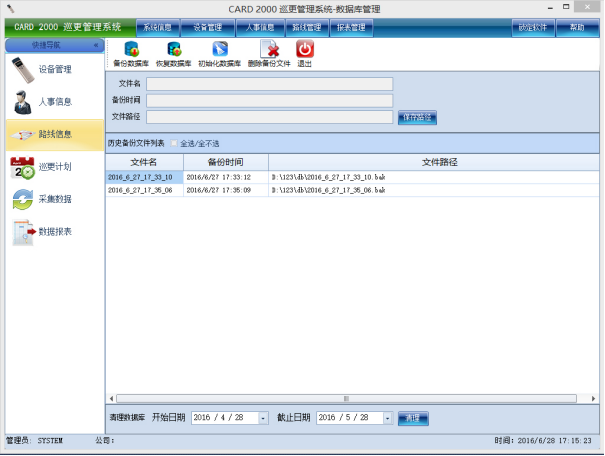Image resolution: width=605 pixels, height=456 pixels.
Task: Click the 备份时间 input field
Action: pos(269,101)
